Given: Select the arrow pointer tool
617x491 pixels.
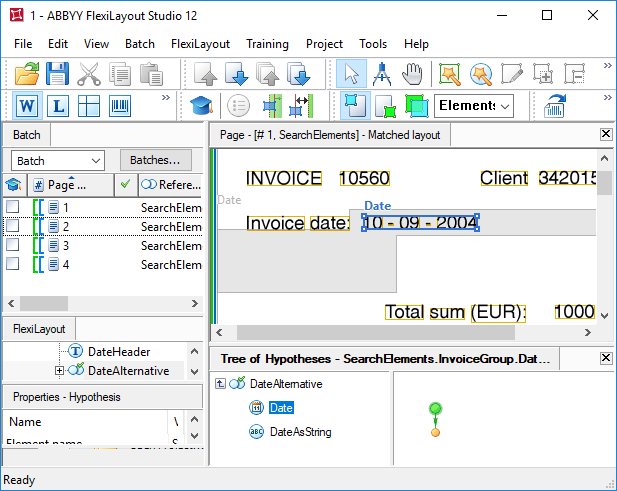Looking at the screenshot, I should [351, 74].
